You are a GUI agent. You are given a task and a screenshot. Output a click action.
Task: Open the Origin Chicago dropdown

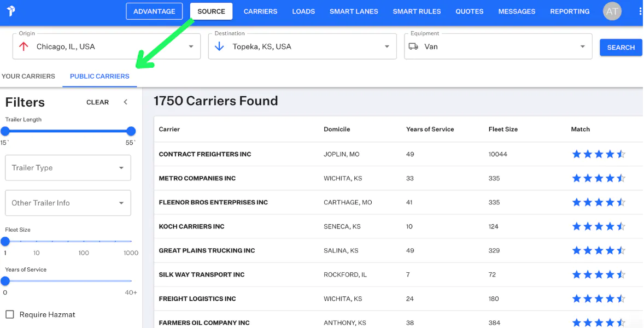(x=107, y=46)
